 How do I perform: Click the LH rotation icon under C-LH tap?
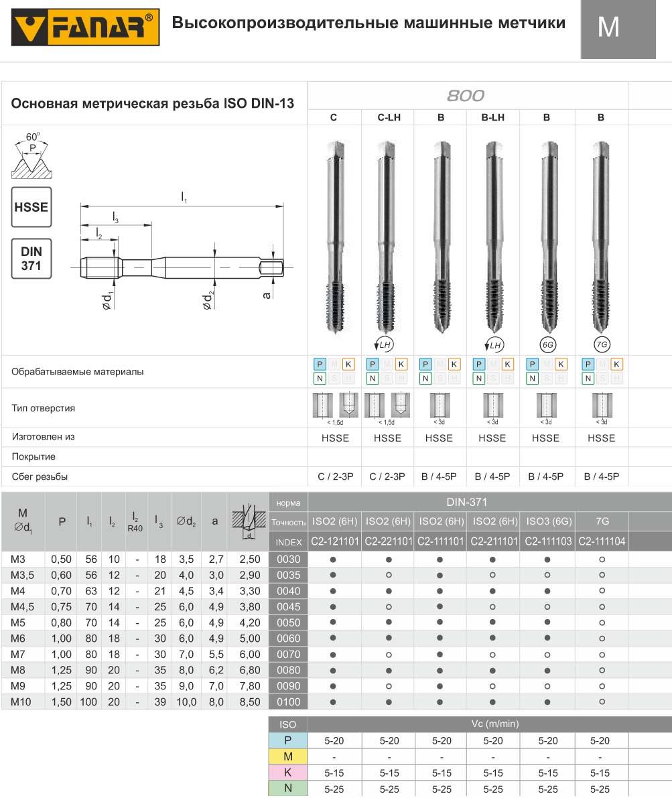385,344
